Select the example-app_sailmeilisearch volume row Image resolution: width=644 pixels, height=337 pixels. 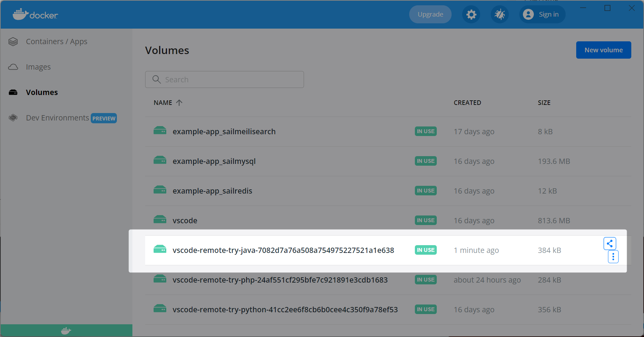[x=388, y=131]
